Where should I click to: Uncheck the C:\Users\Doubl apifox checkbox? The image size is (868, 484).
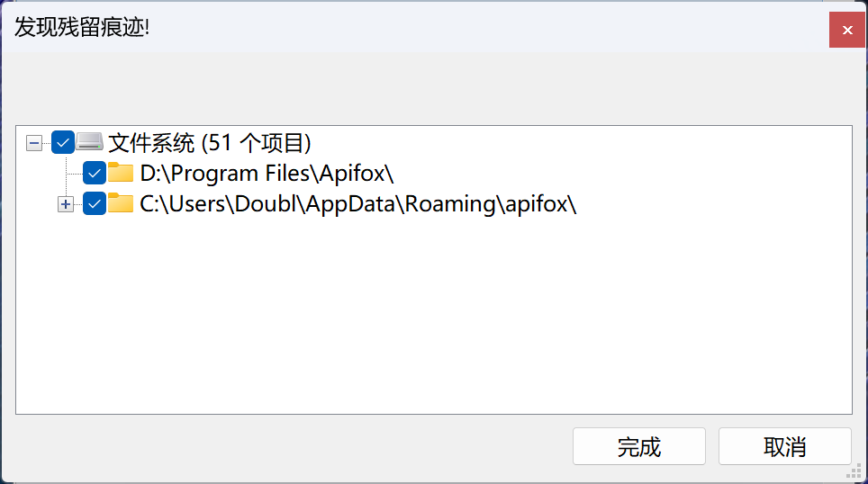point(95,203)
